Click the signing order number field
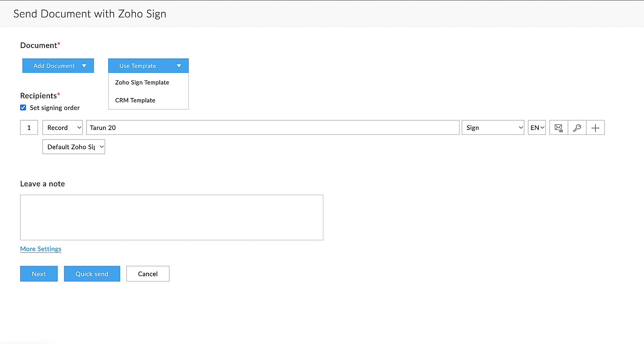644x344 pixels. pos(29,128)
